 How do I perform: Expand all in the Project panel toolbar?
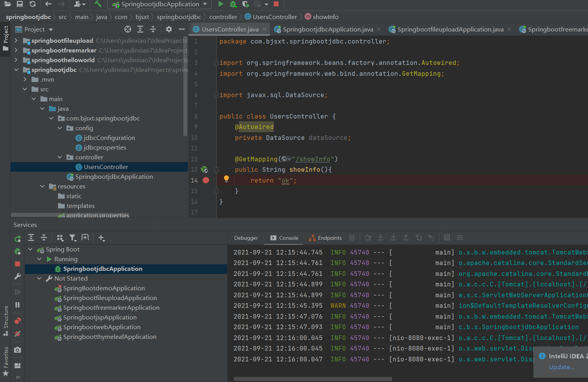click(140, 29)
